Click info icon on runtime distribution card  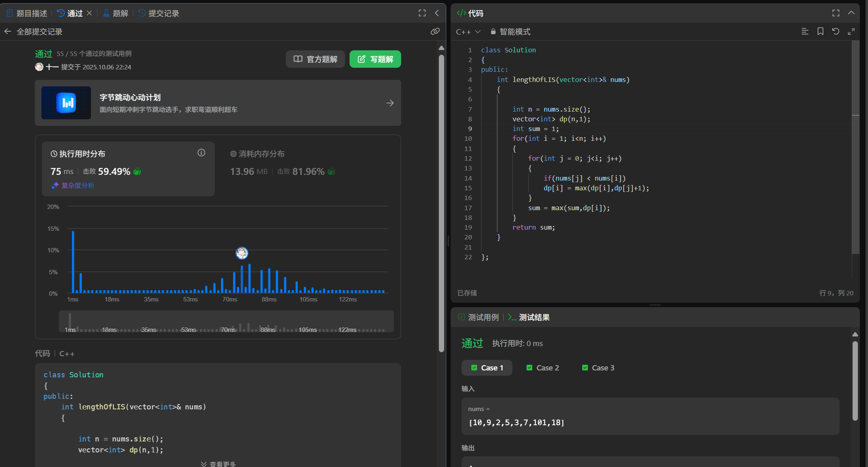click(x=201, y=153)
